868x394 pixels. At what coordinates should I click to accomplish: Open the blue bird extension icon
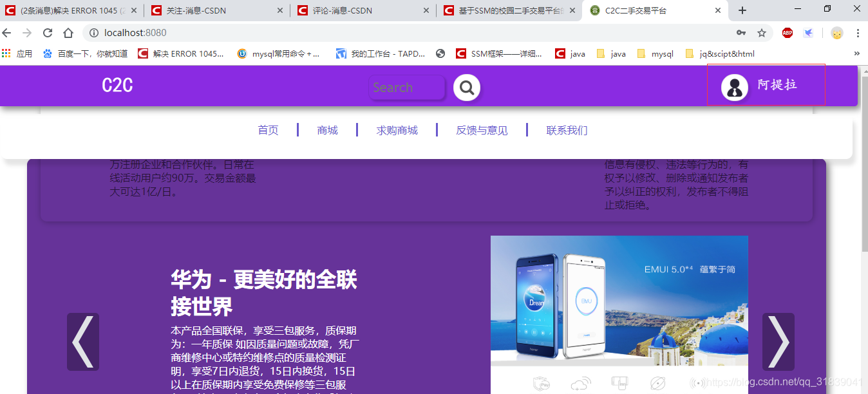[x=808, y=33]
